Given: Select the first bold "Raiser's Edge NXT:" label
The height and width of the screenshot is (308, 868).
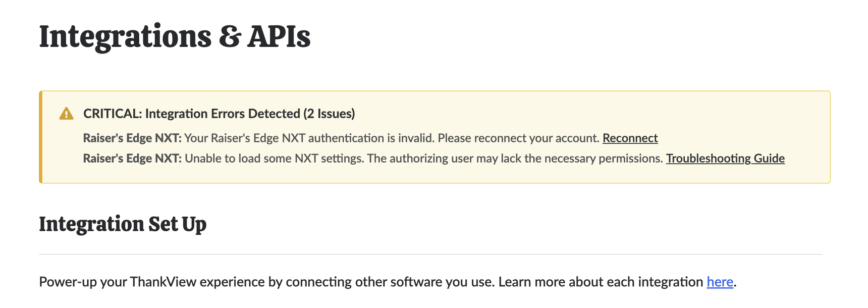Looking at the screenshot, I should click(x=132, y=138).
